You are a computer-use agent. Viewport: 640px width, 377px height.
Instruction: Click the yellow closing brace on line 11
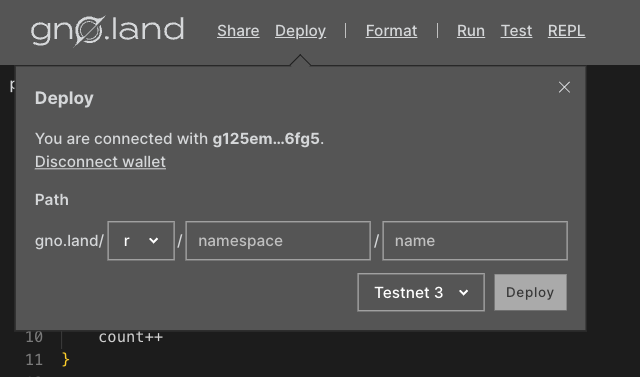pos(66,359)
